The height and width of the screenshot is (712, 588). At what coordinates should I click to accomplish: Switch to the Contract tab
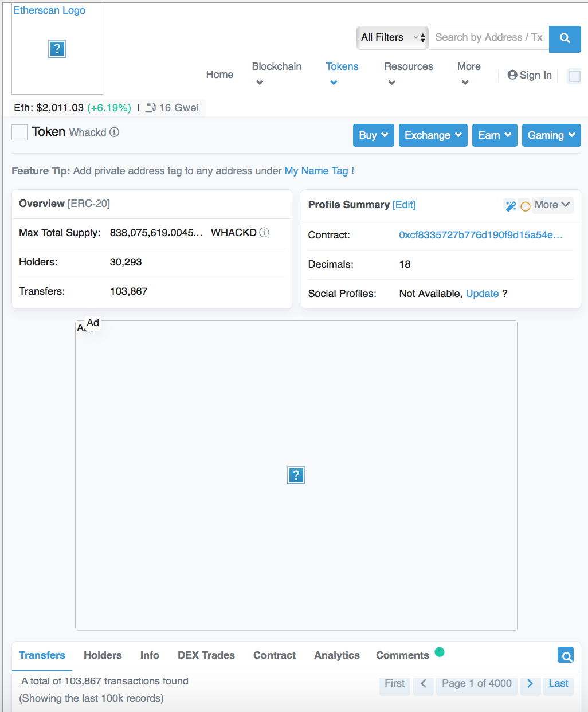click(275, 655)
